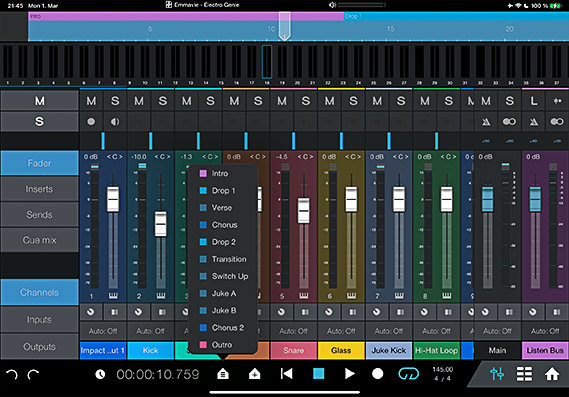569x397 pixels.
Task: Switch to the Outputs tab
Action: point(40,347)
